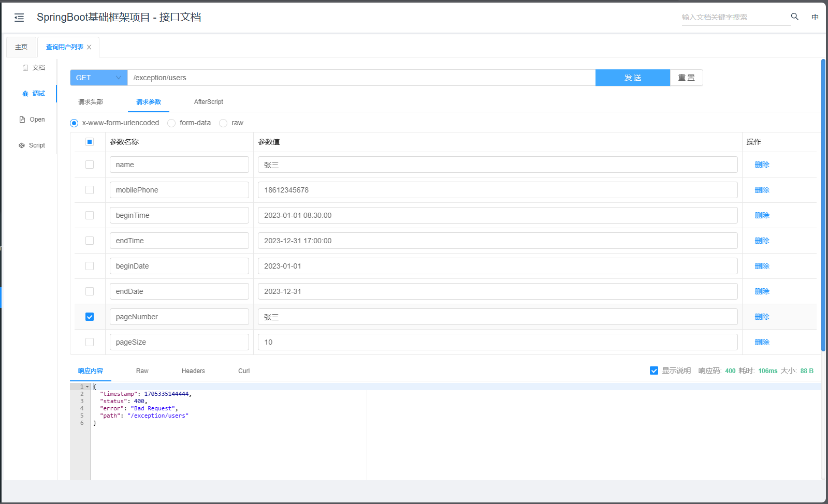Screen dimensions: 828x504
Task: Click the 发送 send button
Action: tap(633, 78)
